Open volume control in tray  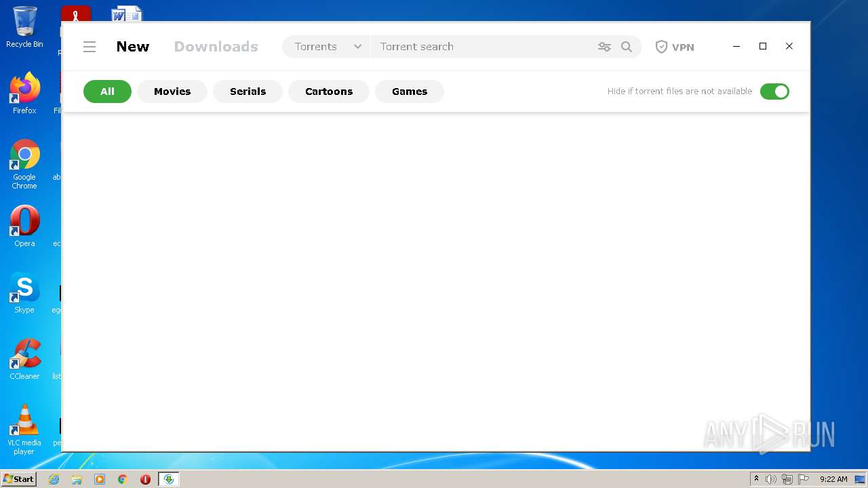pos(771,479)
